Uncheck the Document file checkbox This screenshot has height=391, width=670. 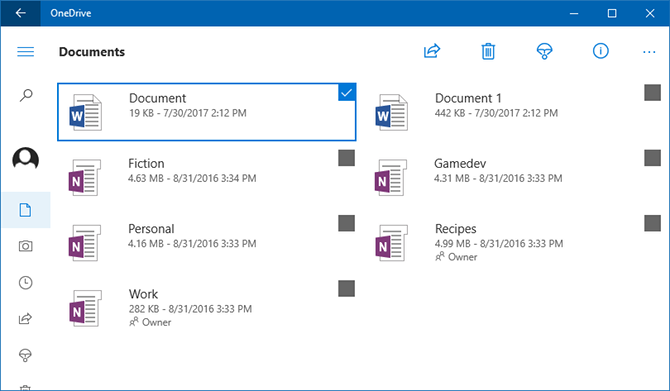pos(347,92)
